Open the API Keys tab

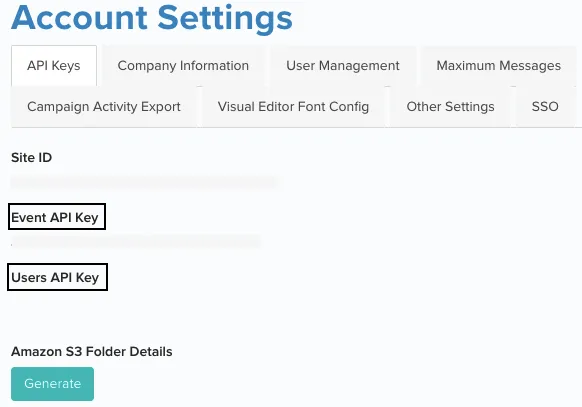tap(54, 66)
